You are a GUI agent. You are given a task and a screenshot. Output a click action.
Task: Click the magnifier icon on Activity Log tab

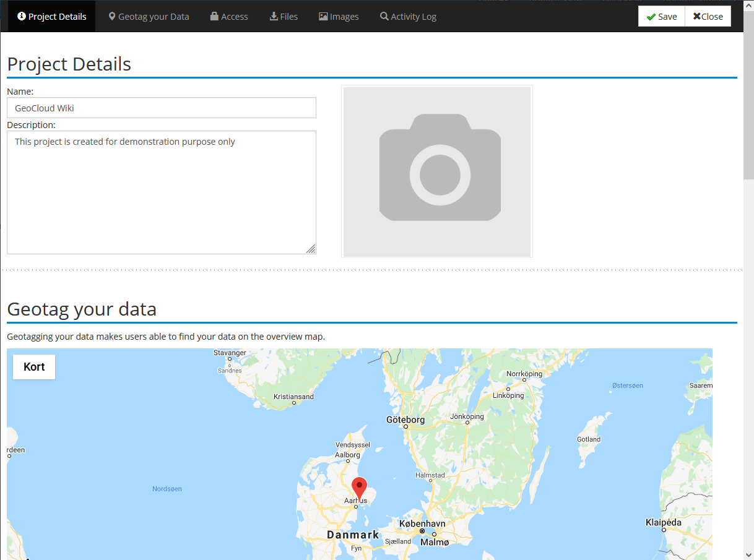384,17
